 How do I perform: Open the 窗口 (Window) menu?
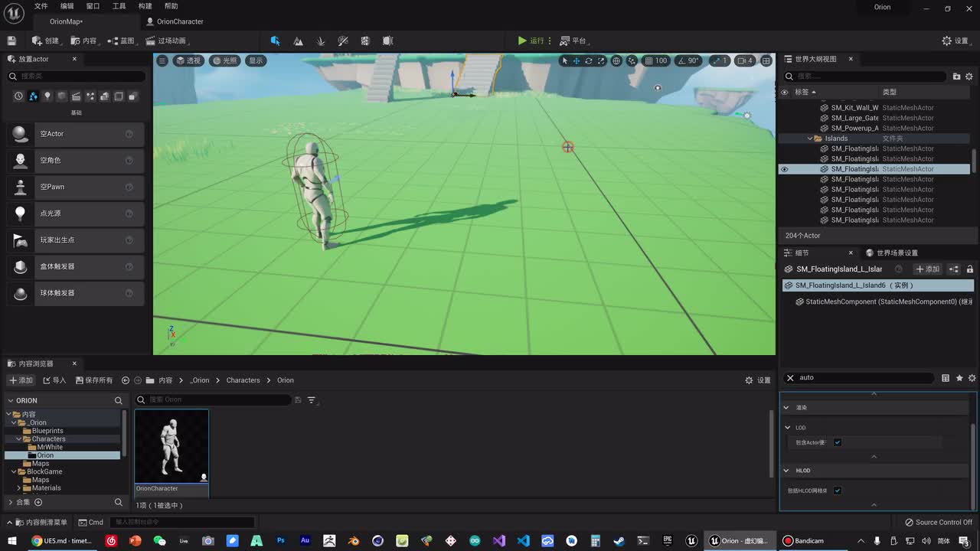93,6
